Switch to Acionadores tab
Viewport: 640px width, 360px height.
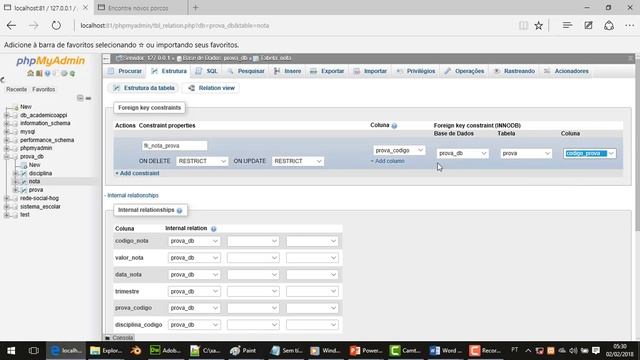[x=567, y=71]
